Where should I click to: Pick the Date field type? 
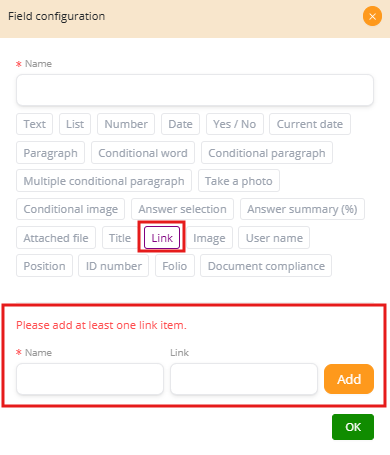180,124
